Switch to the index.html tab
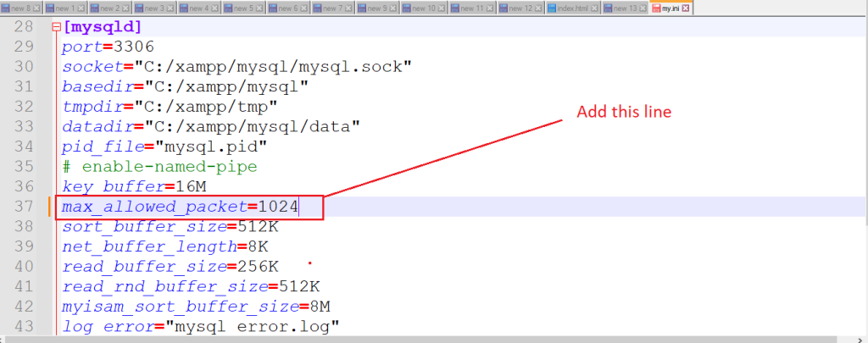 pyautogui.click(x=575, y=8)
